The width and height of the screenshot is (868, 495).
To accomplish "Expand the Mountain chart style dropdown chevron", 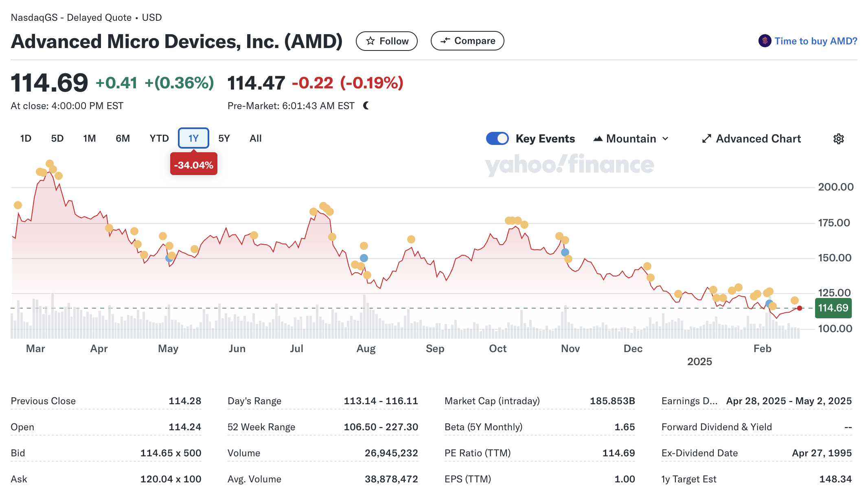I will tap(665, 139).
